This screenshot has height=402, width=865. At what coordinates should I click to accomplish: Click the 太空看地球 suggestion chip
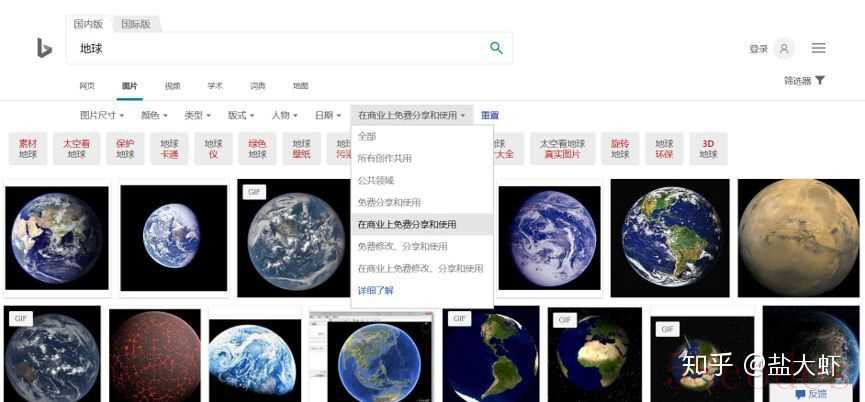point(77,149)
